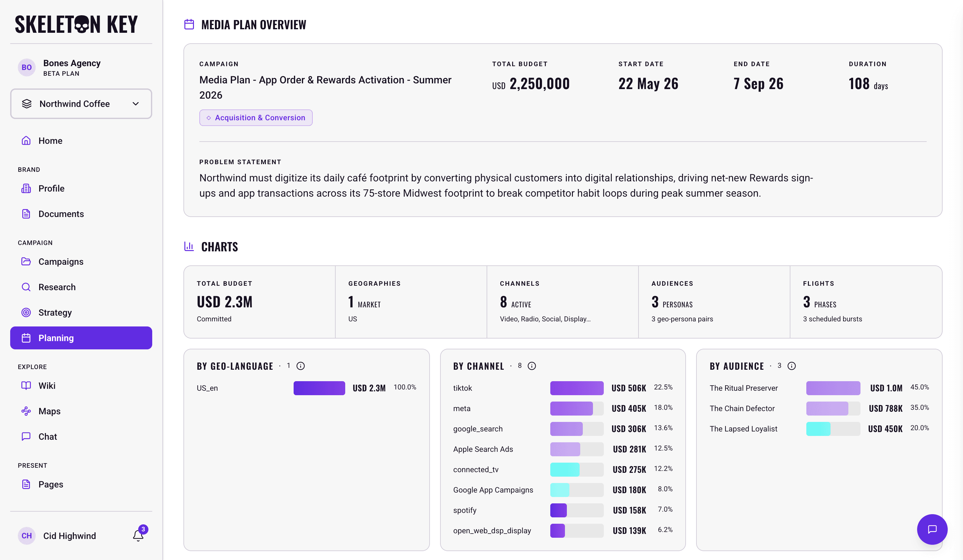Click the Total Budget USD 2.3M card
Viewport: 963px width, 560px height.
point(260,302)
